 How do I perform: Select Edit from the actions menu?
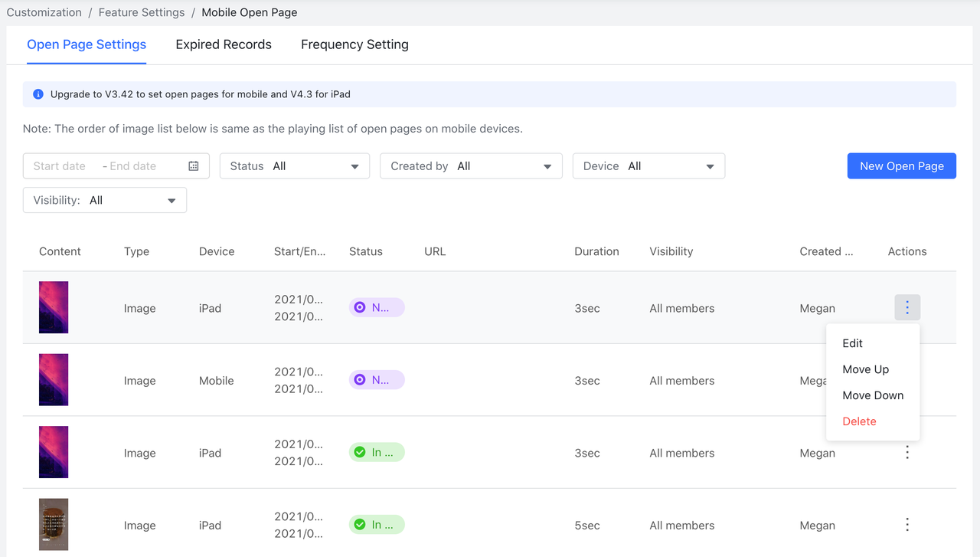[852, 343]
